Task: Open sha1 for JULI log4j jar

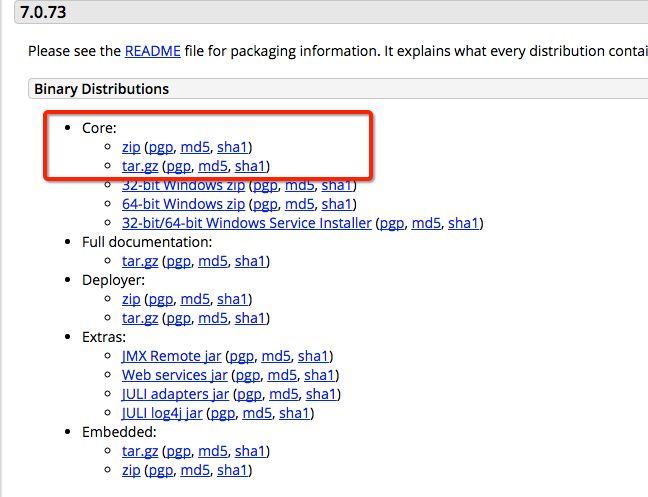Action: tap(294, 413)
